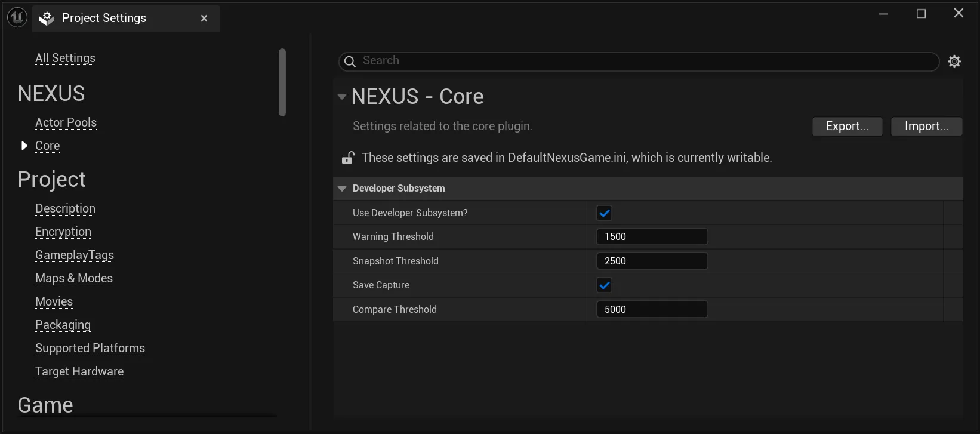The image size is (980, 434).
Task: Click the arrow beside Core
Action: point(24,146)
